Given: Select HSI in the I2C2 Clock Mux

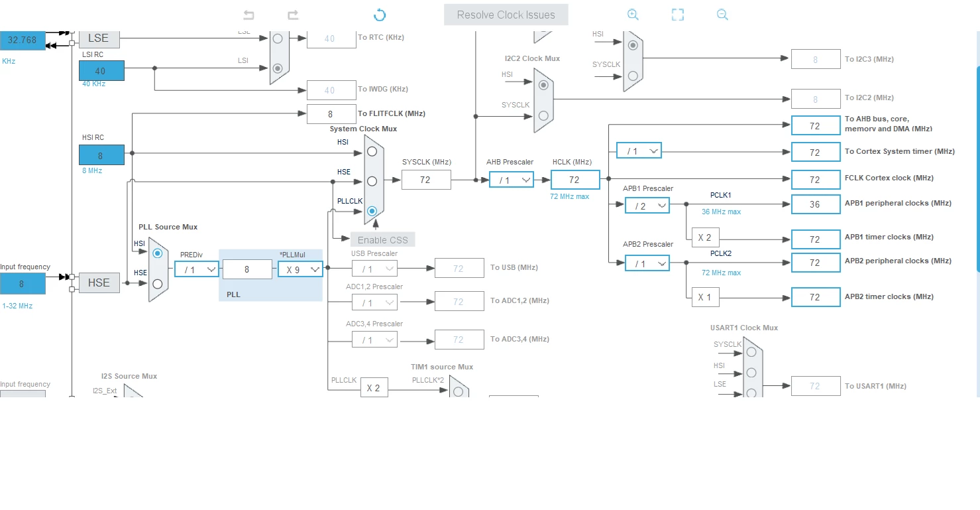Looking at the screenshot, I should tap(543, 85).
